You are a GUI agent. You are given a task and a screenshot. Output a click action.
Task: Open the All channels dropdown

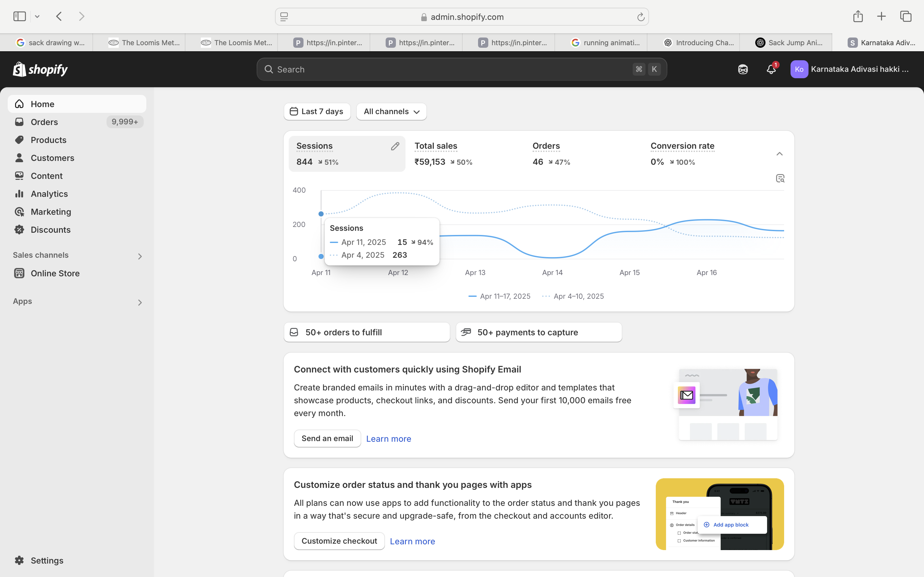tap(391, 112)
